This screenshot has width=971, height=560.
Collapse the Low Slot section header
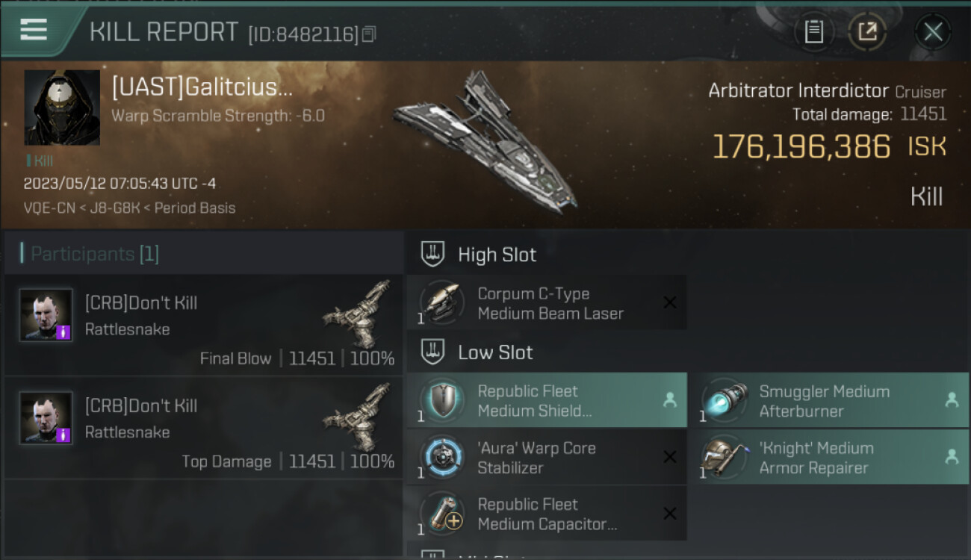495,352
